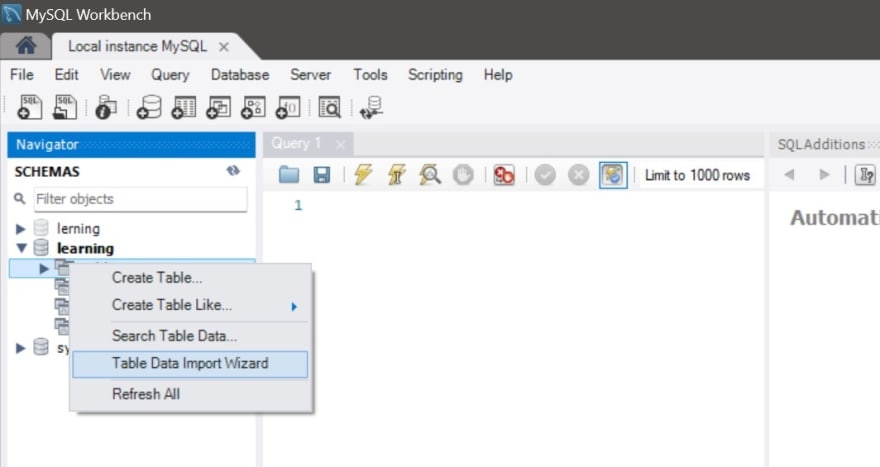The image size is (880, 467).
Task: Go back arrow in SQL Additions
Action: coord(789,175)
